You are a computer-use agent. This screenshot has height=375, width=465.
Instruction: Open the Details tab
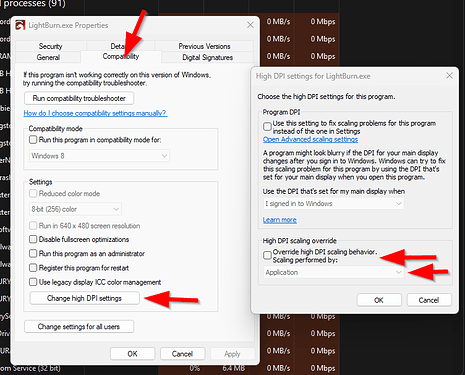120,46
